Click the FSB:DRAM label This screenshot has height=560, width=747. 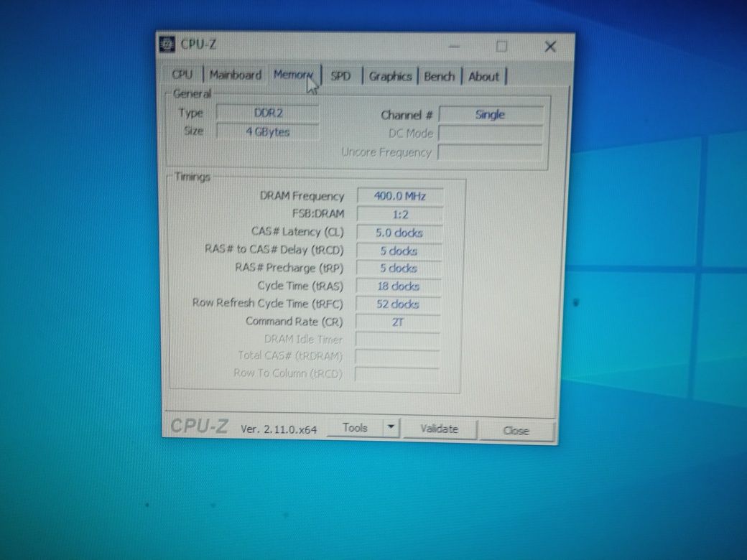[x=317, y=213]
